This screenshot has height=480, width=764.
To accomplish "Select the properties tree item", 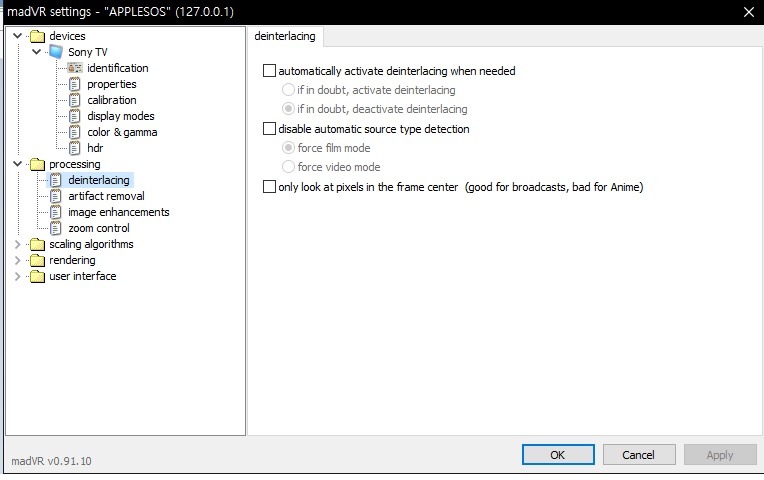I will click(x=111, y=84).
